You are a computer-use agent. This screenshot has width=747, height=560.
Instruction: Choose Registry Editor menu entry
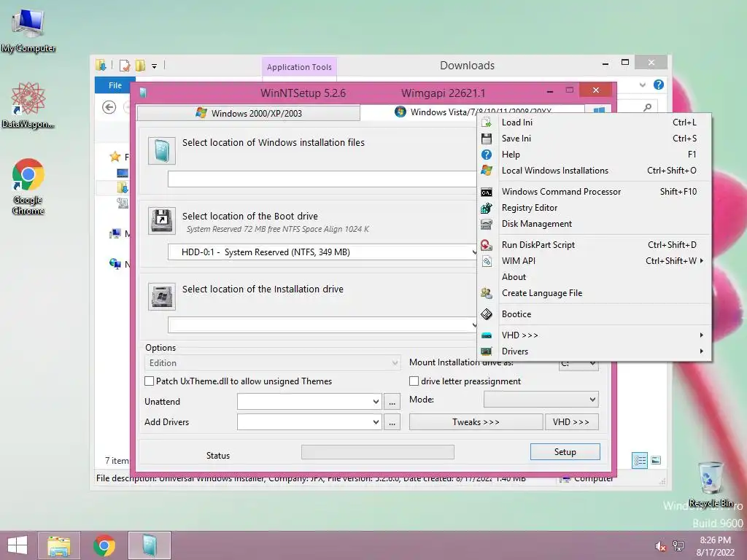point(595,208)
